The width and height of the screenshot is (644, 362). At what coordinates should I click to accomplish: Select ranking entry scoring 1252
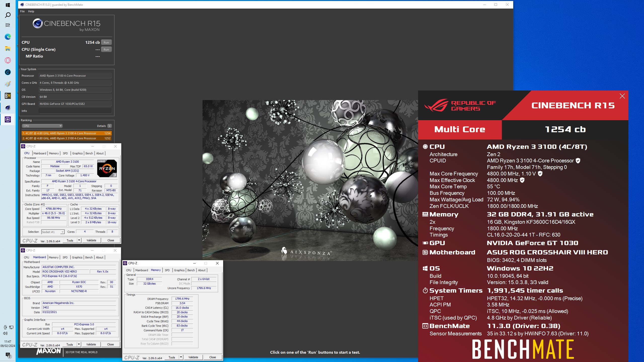tap(66, 138)
